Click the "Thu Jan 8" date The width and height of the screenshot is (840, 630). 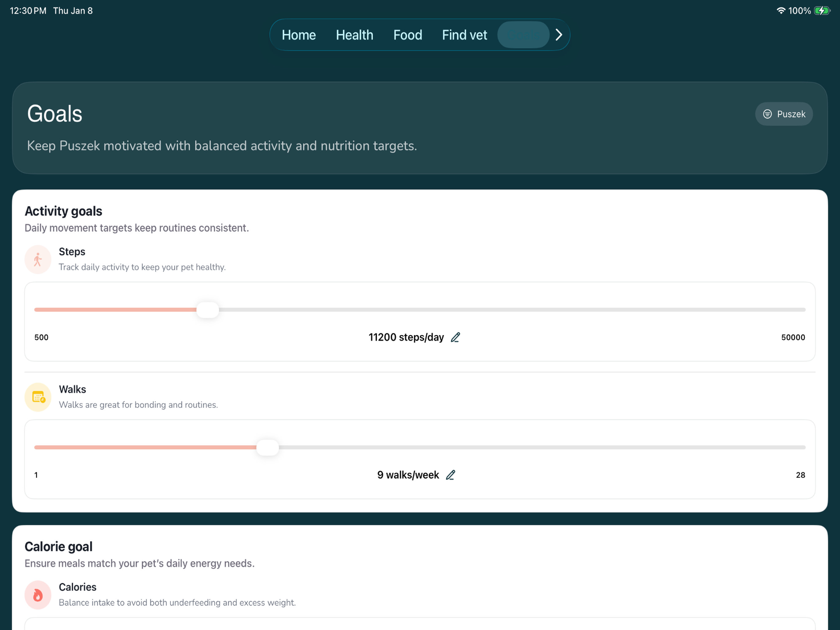point(73,11)
